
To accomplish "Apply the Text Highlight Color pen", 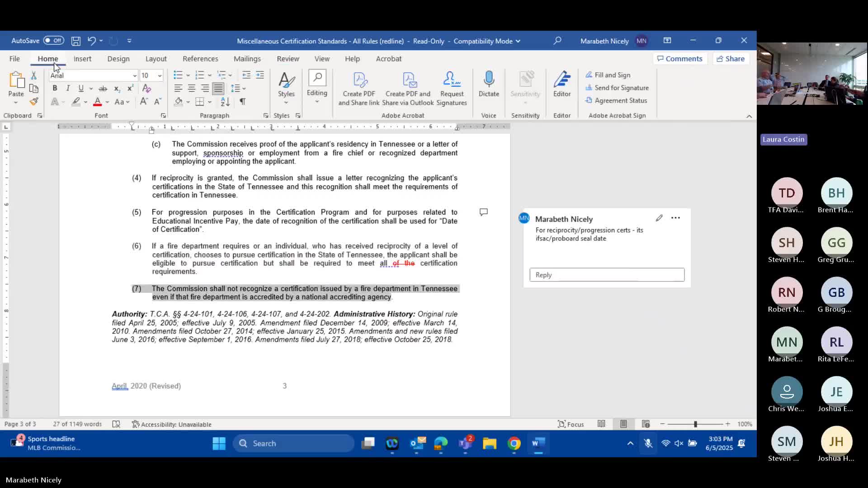I will [76, 102].
